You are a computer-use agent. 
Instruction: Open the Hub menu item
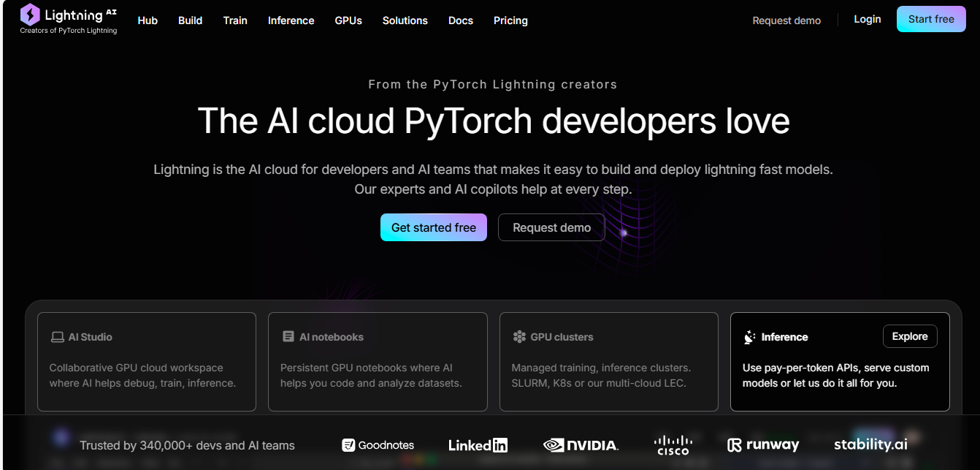tap(148, 20)
